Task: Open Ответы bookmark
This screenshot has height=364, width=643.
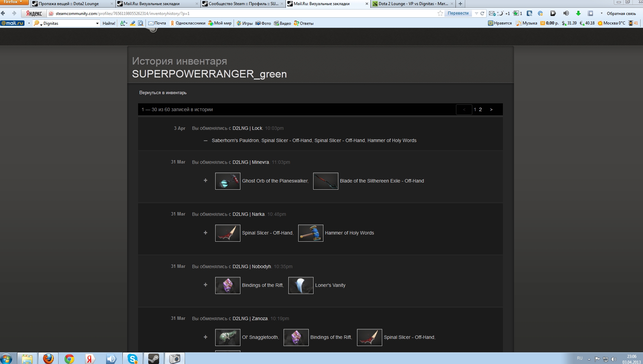Action: click(304, 23)
